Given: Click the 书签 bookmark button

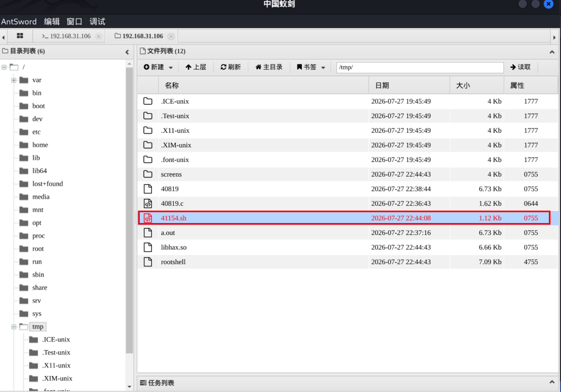Looking at the screenshot, I should point(306,67).
